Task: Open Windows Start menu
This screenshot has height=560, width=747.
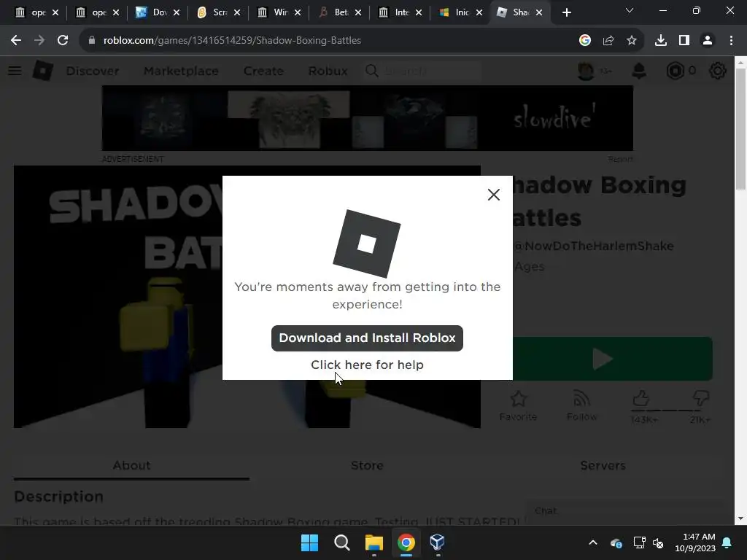Action: [x=309, y=542]
